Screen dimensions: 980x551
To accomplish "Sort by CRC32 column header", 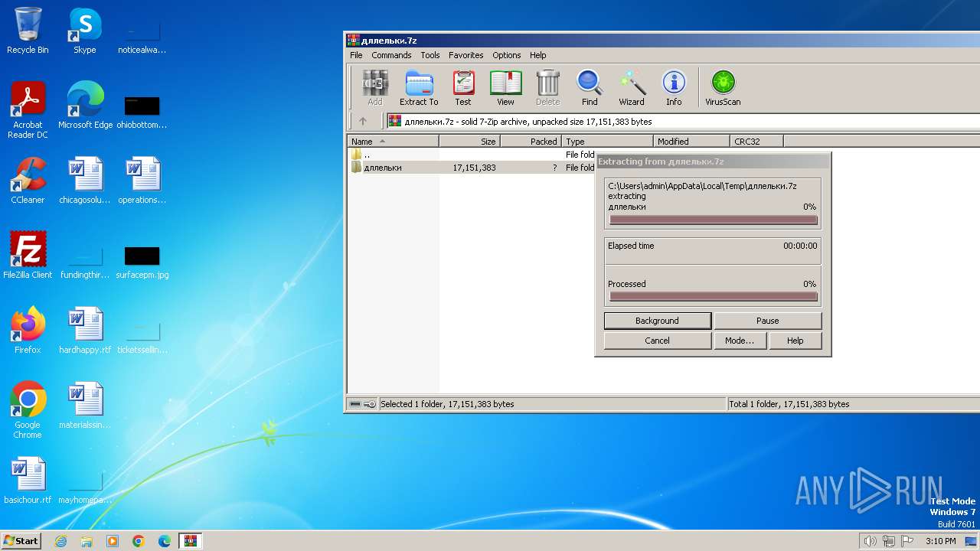I will coord(756,142).
